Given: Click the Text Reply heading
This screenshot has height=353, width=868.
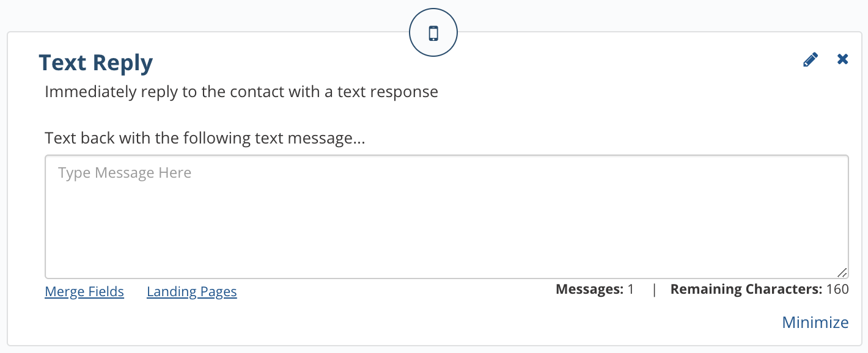Looking at the screenshot, I should click(96, 63).
